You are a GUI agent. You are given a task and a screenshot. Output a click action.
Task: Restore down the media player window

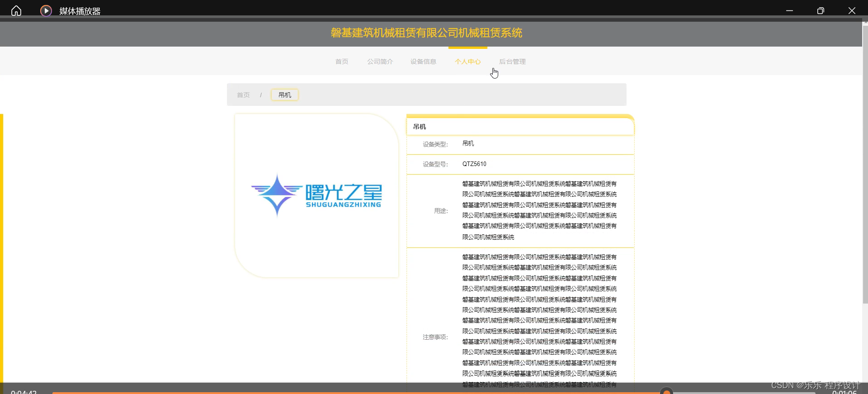[x=821, y=11]
